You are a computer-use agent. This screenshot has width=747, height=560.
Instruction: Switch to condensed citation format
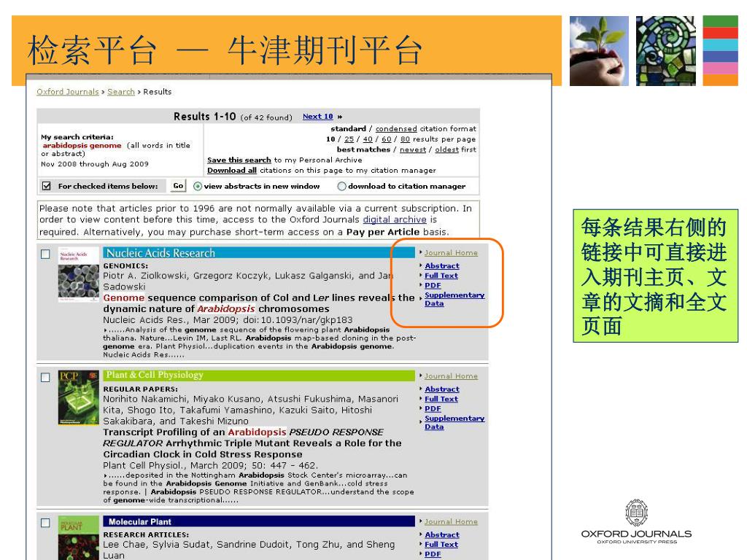[x=396, y=128]
